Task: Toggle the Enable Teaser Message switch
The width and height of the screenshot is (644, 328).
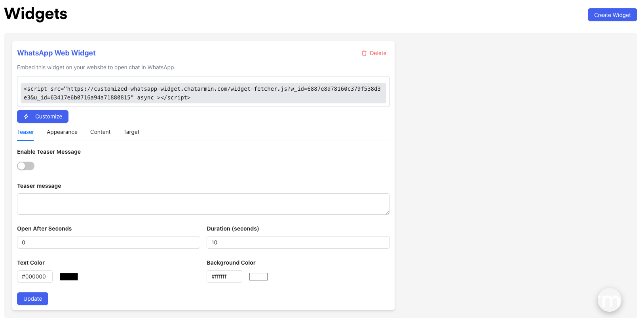Action: coord(26,166)
